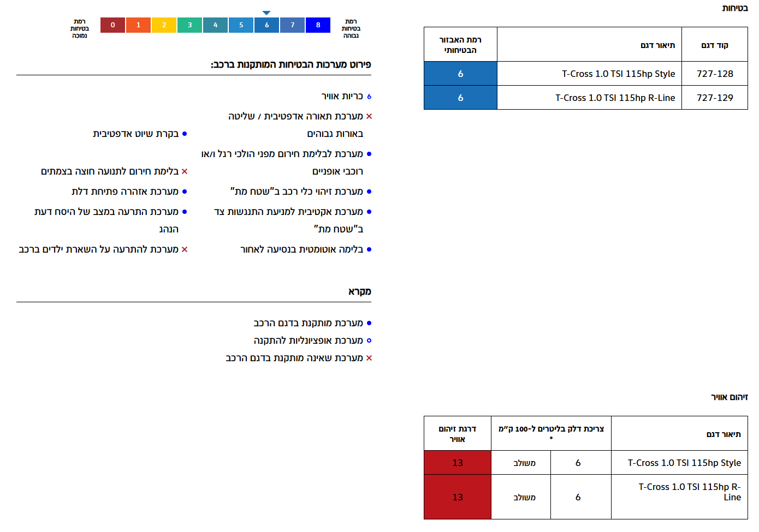Click the legend red X for "מערכת שאינה מותקנת"
The height and width of the screenshot is (532, 759).
tap(369, 358)
